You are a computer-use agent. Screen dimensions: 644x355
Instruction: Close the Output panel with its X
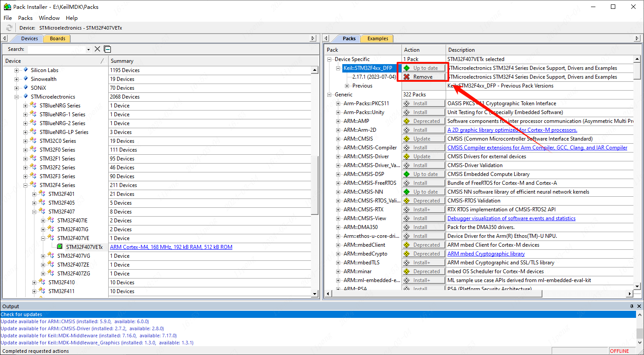click(x=639, y=306)
